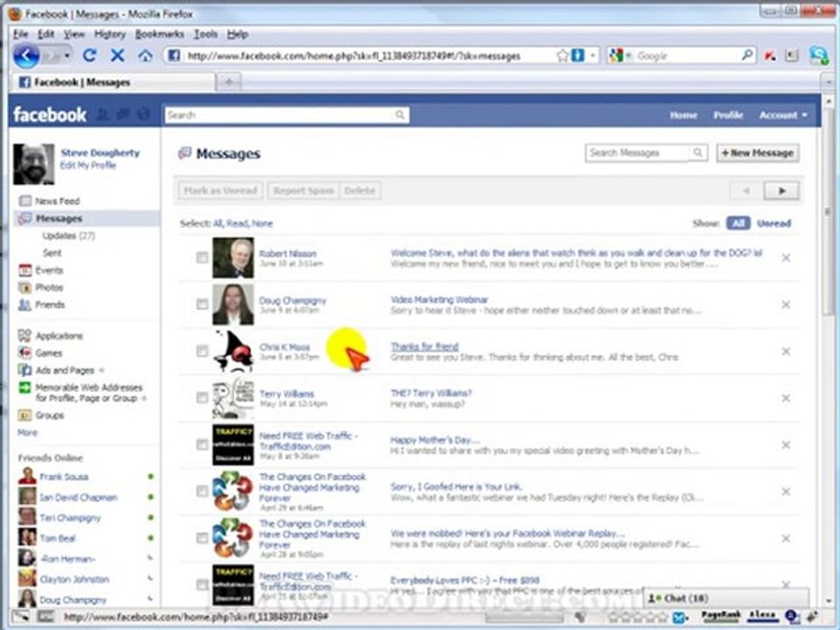Click the Events calendar icon
This screenshot has height=630, width=840.
(24, 270)
